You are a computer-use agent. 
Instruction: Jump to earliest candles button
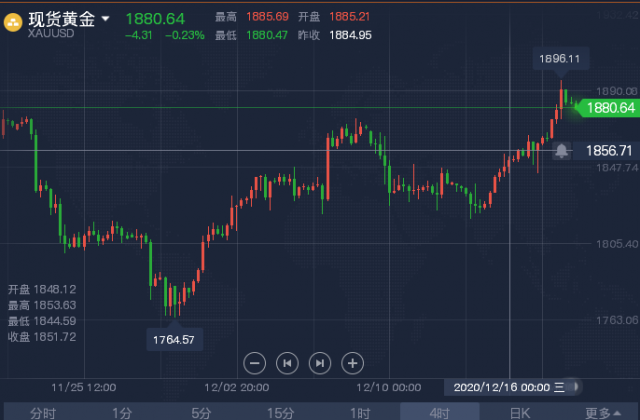pos(287,363)
